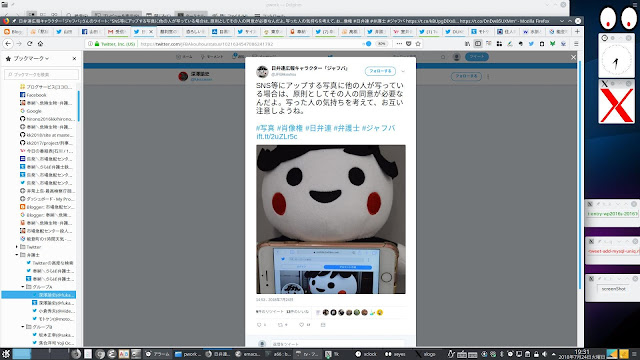The width and height of the screenshot is (640, 360).
Task: Bookmark this page with the star icon
Action: [418, 44]
